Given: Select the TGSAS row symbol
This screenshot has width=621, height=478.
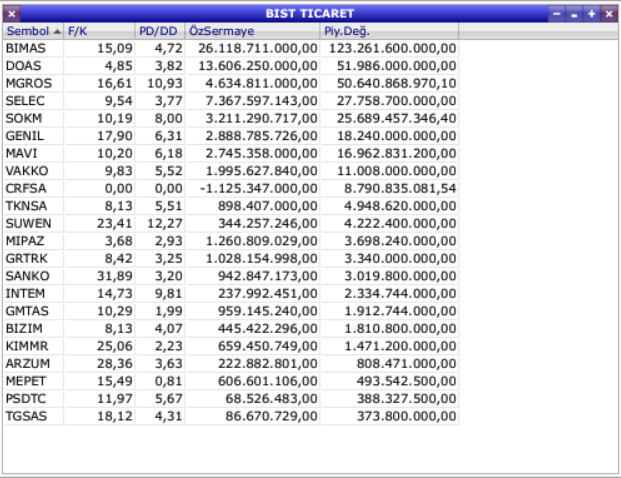Looking at the screenshot, I should tap(26, 416).
